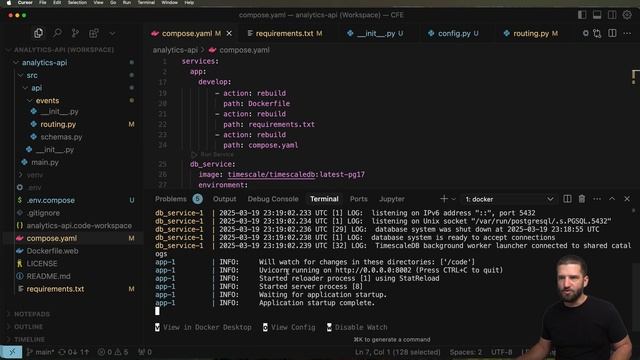640x360 pixels.
Task: Open the Terminal menu in menu bar
Action: [x=146, y=2]
